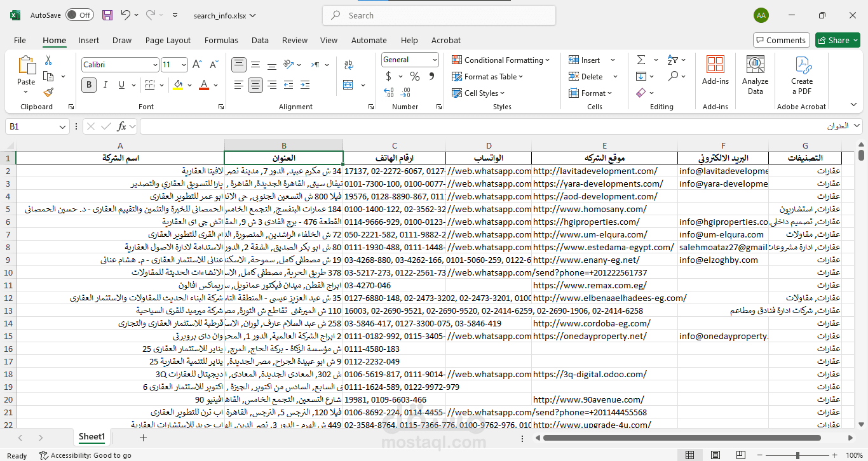Toggle Underline formatting
The width and height of the screenshot is (868, 461).
[x=121, y=84]
